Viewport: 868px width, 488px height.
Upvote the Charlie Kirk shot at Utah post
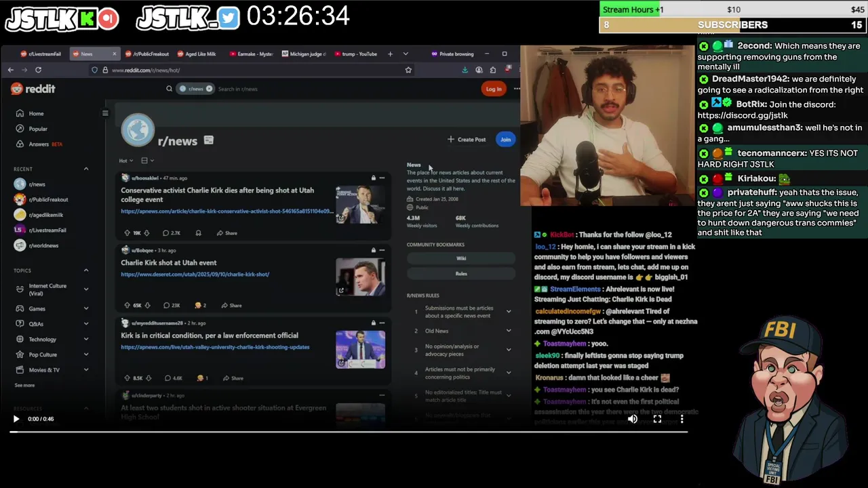[127, 305]
